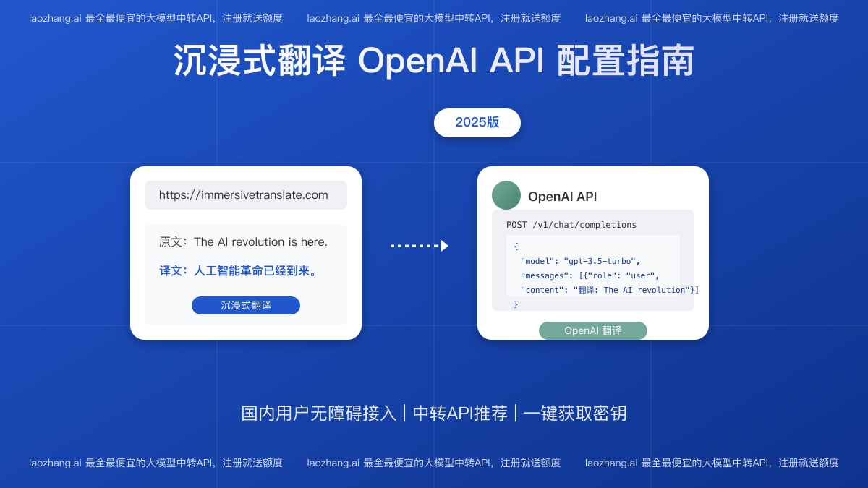Click the blue 沉浸式翻译 button
The height and width of the screenshot is (488, 868).
(246, 305)
